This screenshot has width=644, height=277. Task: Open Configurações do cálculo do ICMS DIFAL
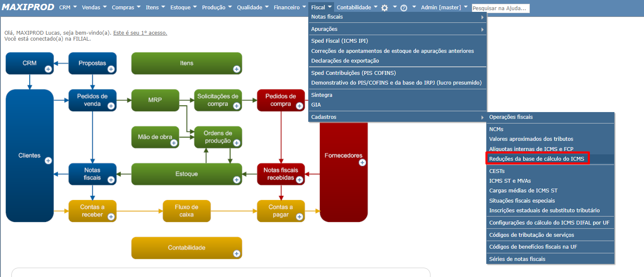click(x=550, y=222)
